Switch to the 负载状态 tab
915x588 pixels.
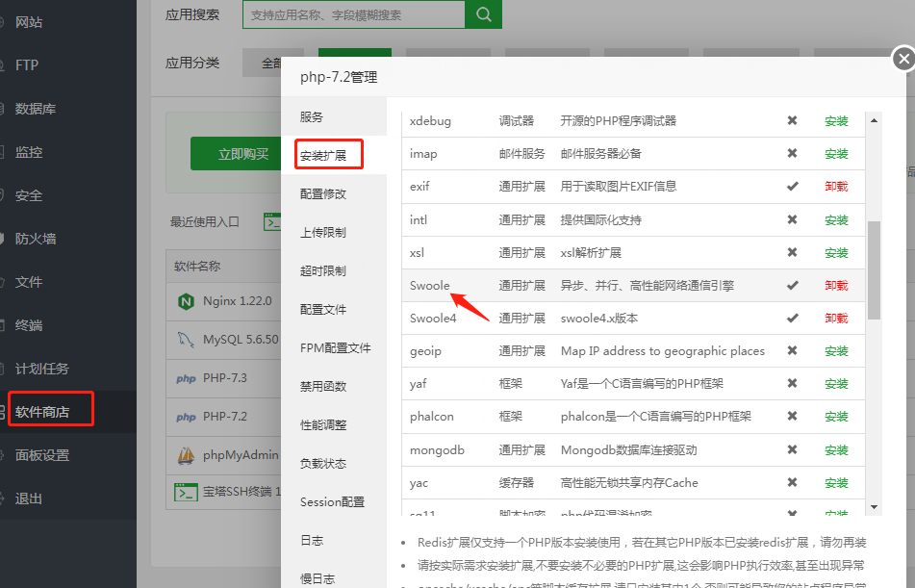click(x=323, y=464)
